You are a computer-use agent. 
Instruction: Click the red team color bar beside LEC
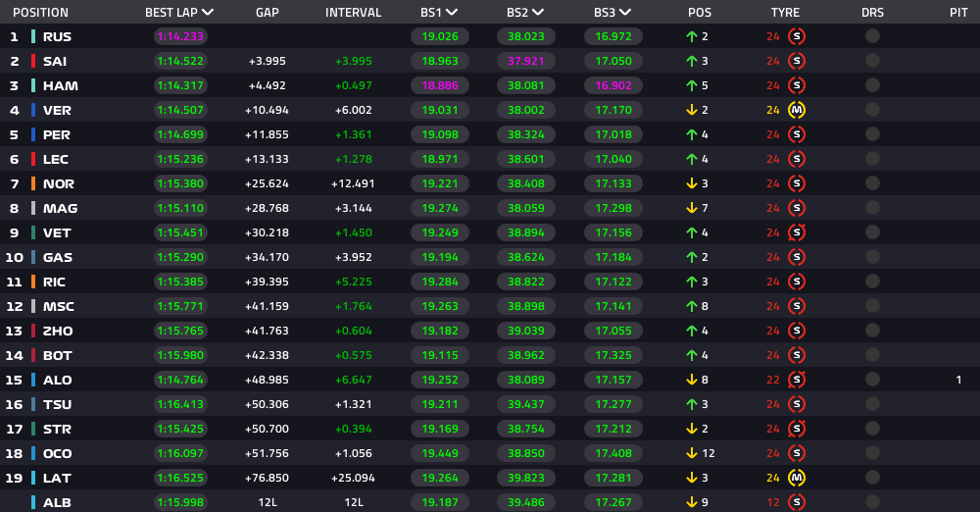[33, 159]
